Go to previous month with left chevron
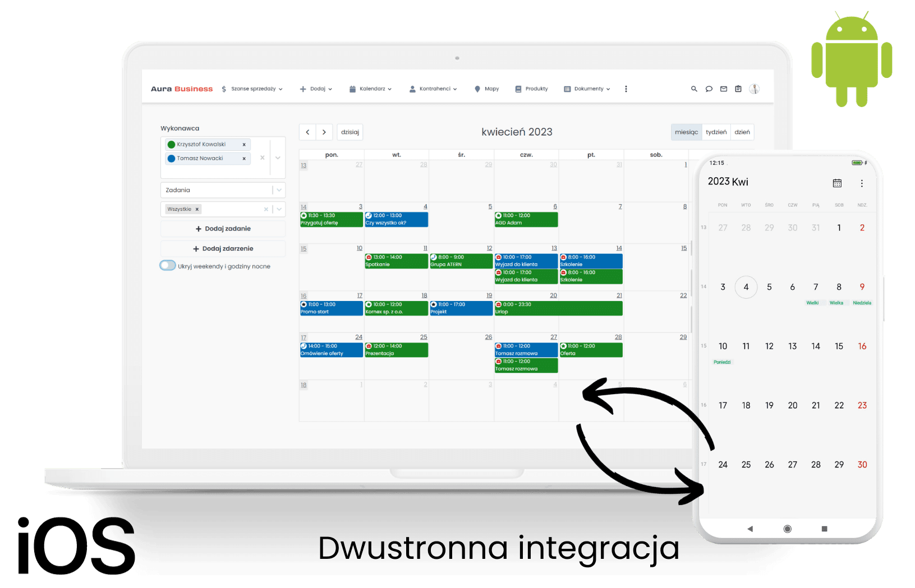This screenshot has width=915, height=588. tap(307, 132)
